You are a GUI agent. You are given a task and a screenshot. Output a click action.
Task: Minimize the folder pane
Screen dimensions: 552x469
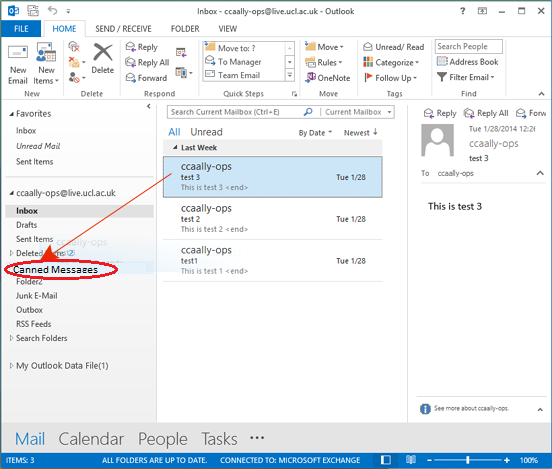tap(149, 106)
